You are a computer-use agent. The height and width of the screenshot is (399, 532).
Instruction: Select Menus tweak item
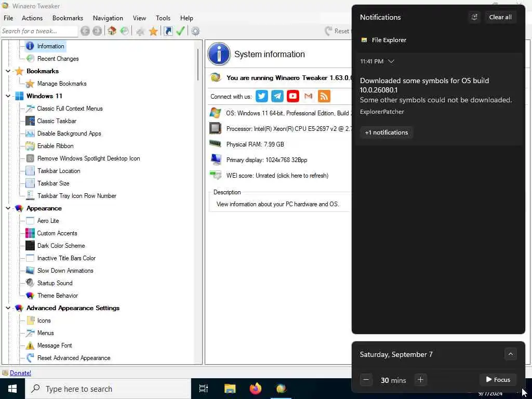(x=46, y=333)
